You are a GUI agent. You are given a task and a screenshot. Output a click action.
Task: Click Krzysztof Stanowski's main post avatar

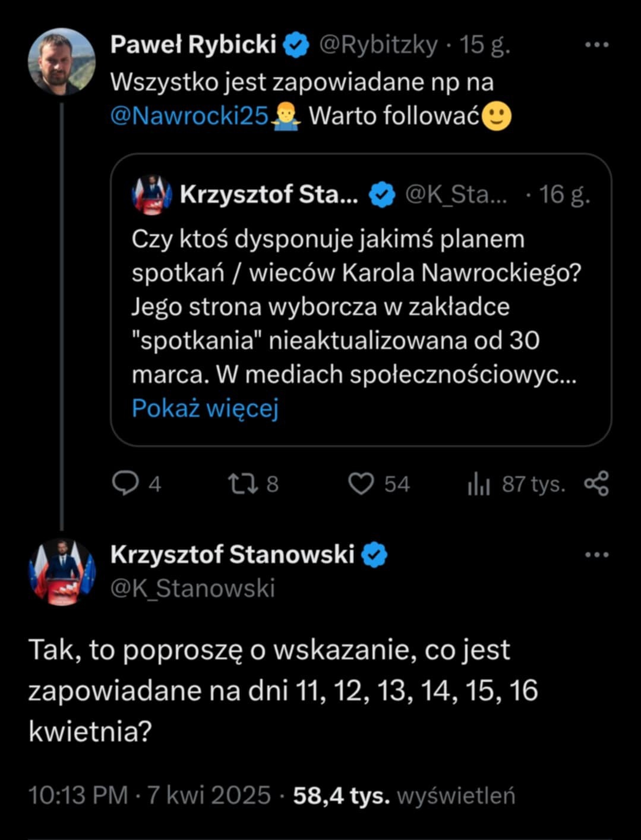click(62, 571)
